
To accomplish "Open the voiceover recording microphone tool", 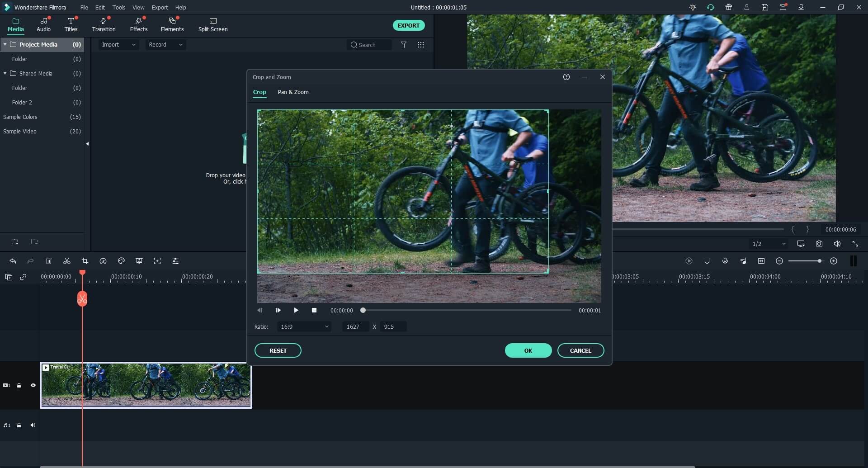I will pyautogui.click(x=725, y=261).
